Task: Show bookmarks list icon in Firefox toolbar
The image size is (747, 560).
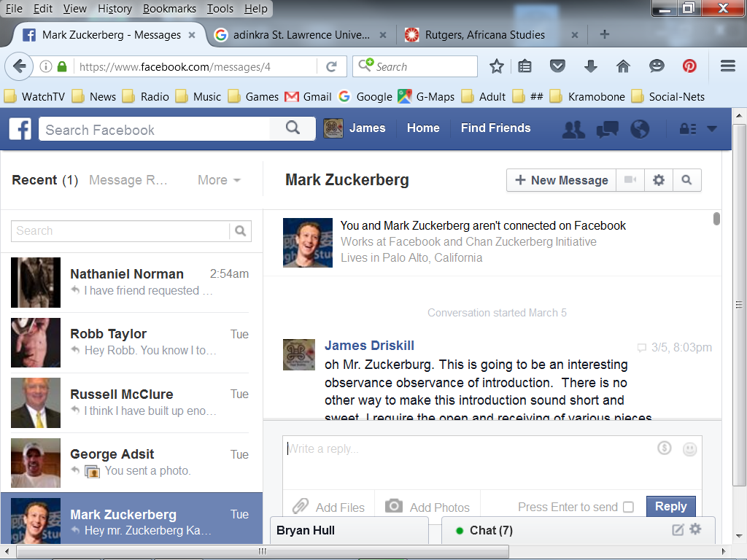Action: coord(525,66)
